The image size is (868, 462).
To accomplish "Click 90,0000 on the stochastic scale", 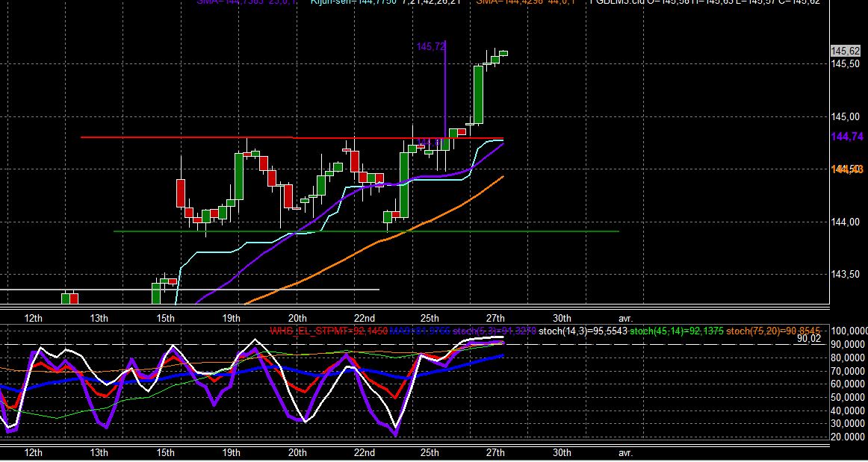I will point(849,344).
